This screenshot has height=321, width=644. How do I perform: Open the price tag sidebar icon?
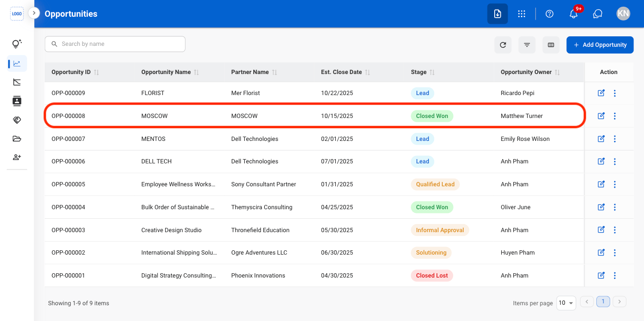point(17,120)
